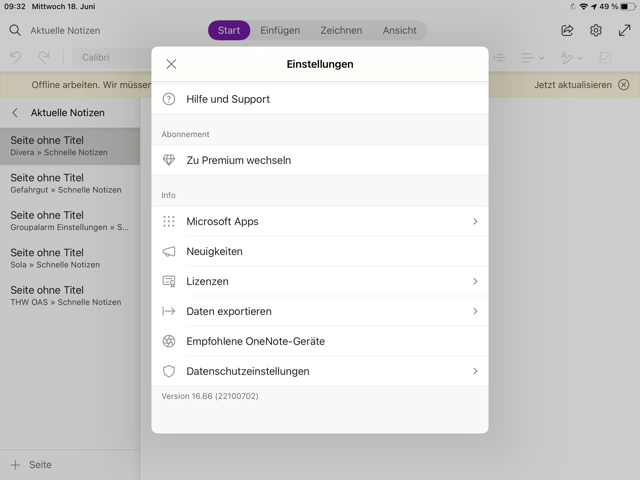
Task: Click the increase indent icon
Action: [498, 58]
